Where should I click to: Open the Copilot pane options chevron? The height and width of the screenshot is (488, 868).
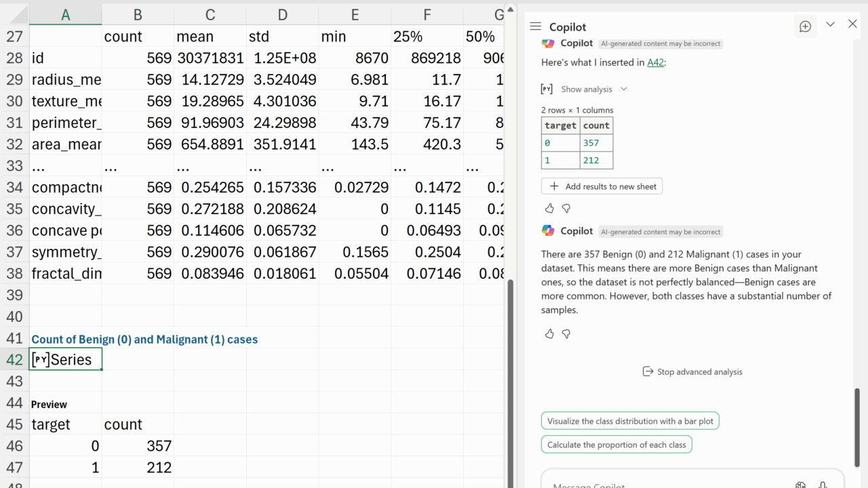830,24
